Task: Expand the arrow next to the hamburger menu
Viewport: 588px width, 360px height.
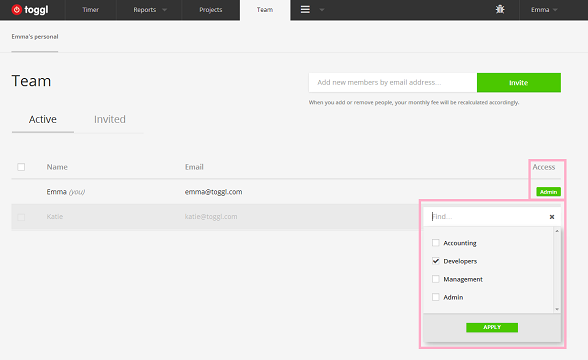Action: pyautogui.click(x=321, y=10)
